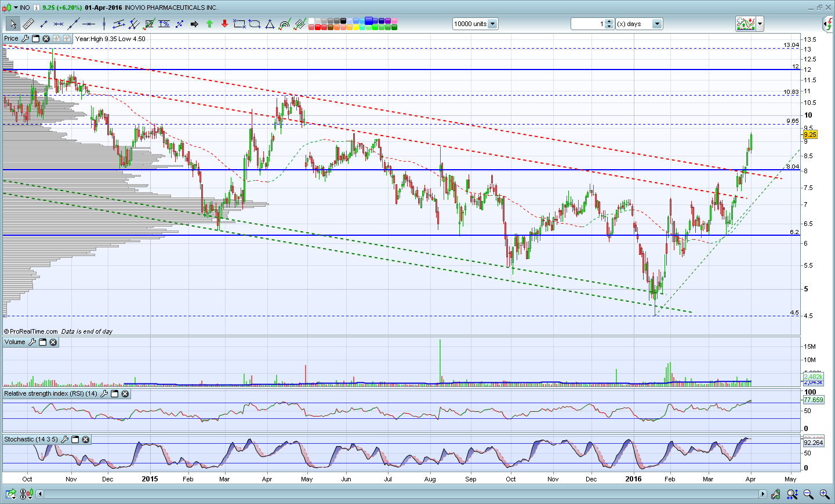Open Price panel settings wrench
This screenshot has width=835, height=504.
coord(25,39)
